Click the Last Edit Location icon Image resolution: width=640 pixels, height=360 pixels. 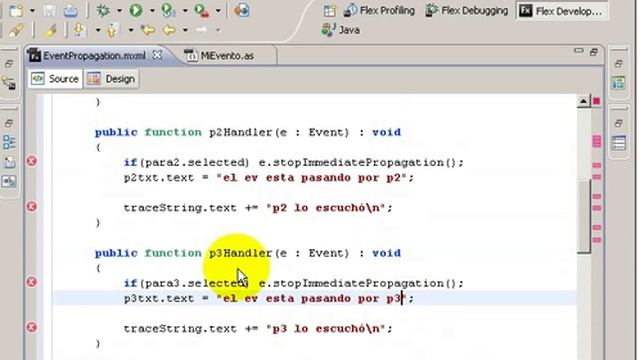tap(148, 30)
